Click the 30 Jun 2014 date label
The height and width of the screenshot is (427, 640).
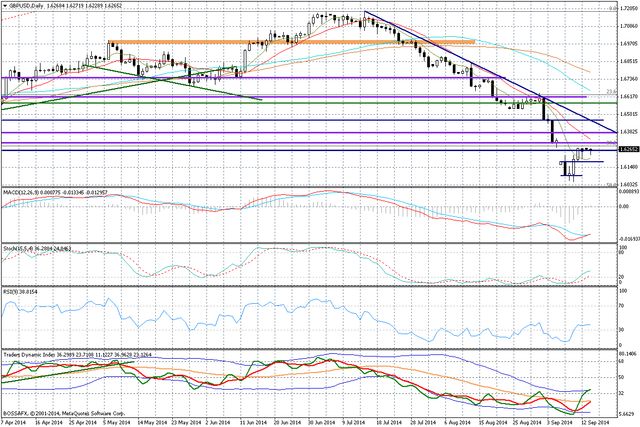321,422
